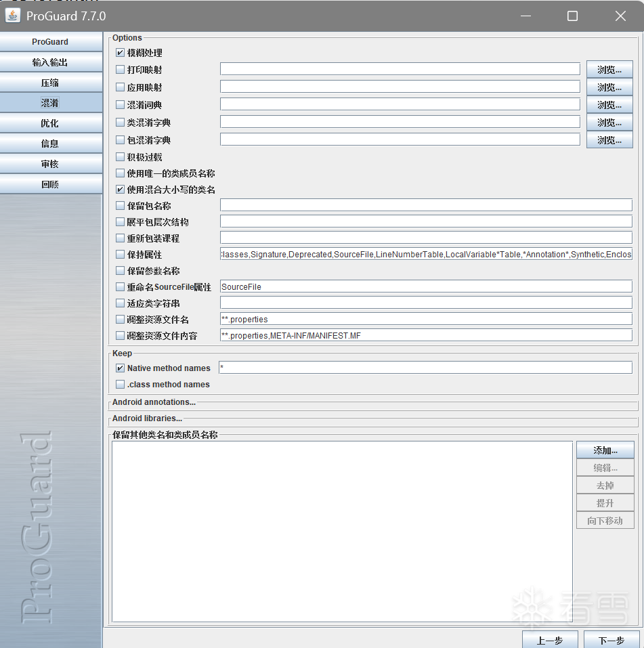Switch to the 输入输出 tab

(x=50, y=62)
